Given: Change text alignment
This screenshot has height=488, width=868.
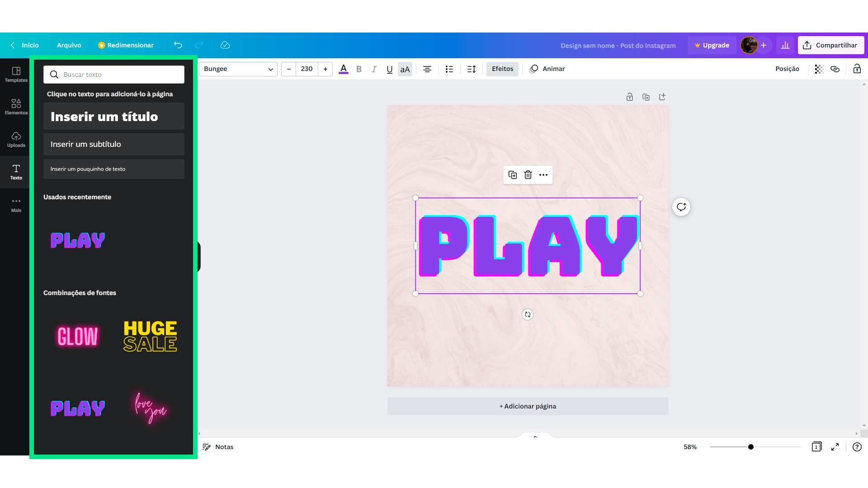Looking at the screenshot, I should (x=427, y=69).
